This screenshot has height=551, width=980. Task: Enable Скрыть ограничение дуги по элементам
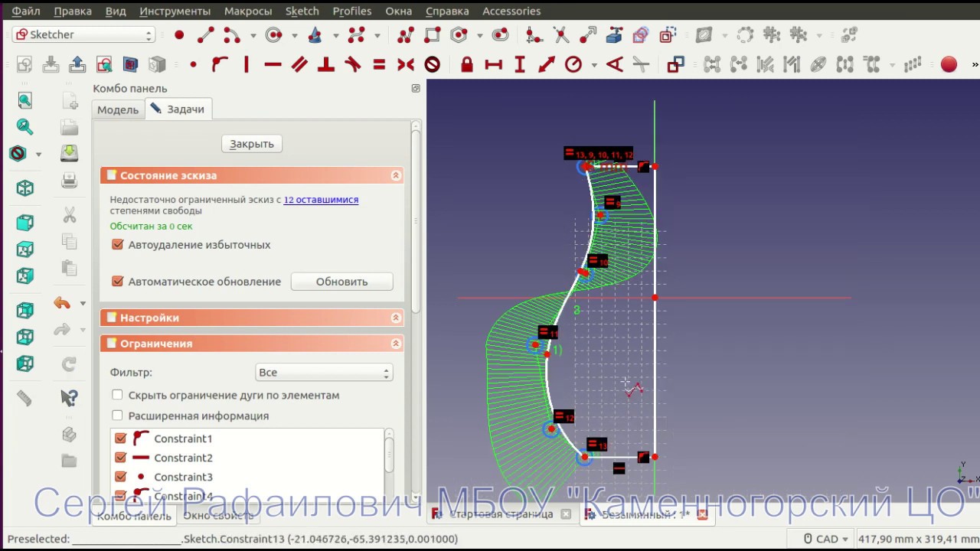click(x=117, y=396)
